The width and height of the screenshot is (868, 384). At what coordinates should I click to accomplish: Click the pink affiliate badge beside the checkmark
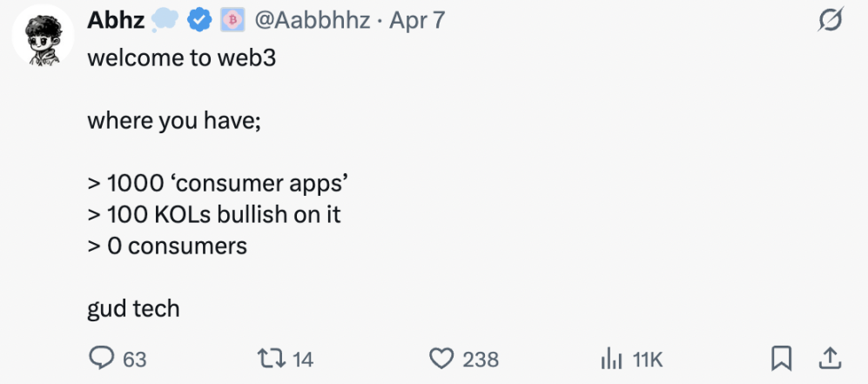click(232, 21)
